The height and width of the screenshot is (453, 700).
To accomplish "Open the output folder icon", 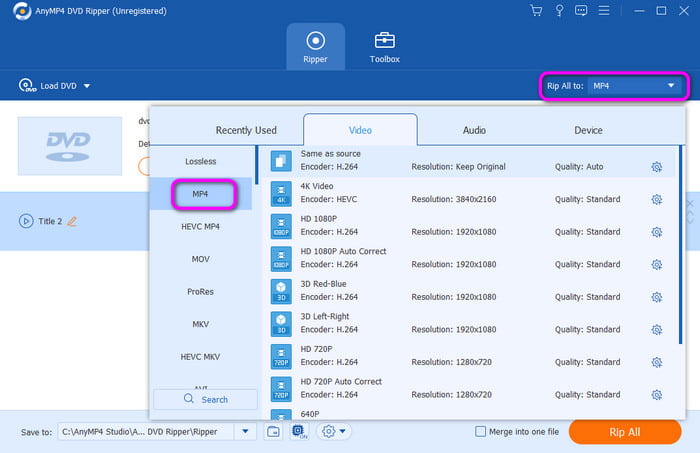I will pyautogui.click(x=273, y=432).
